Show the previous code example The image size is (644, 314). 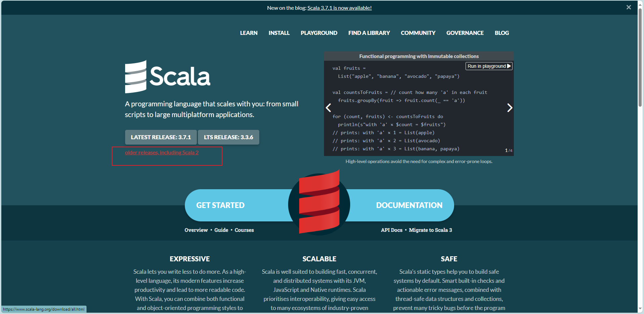point(328,108)
